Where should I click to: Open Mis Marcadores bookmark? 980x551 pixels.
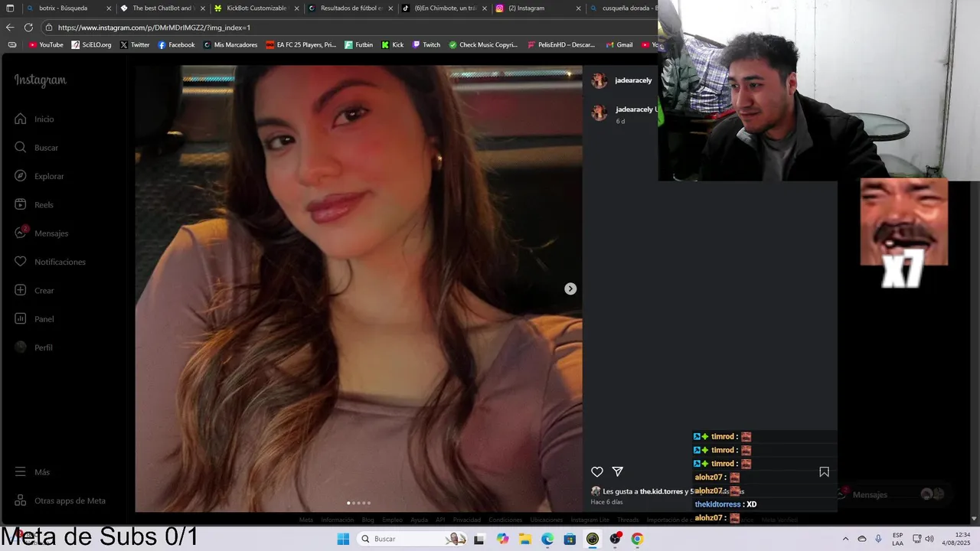pos(230,45)
